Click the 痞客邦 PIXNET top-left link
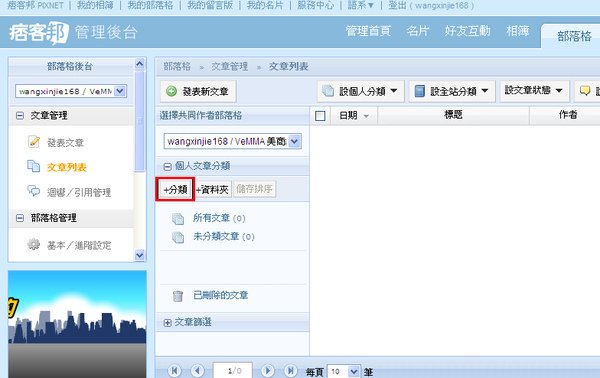The height and width of the screenshot is (378, 600). tap(35, 5)
